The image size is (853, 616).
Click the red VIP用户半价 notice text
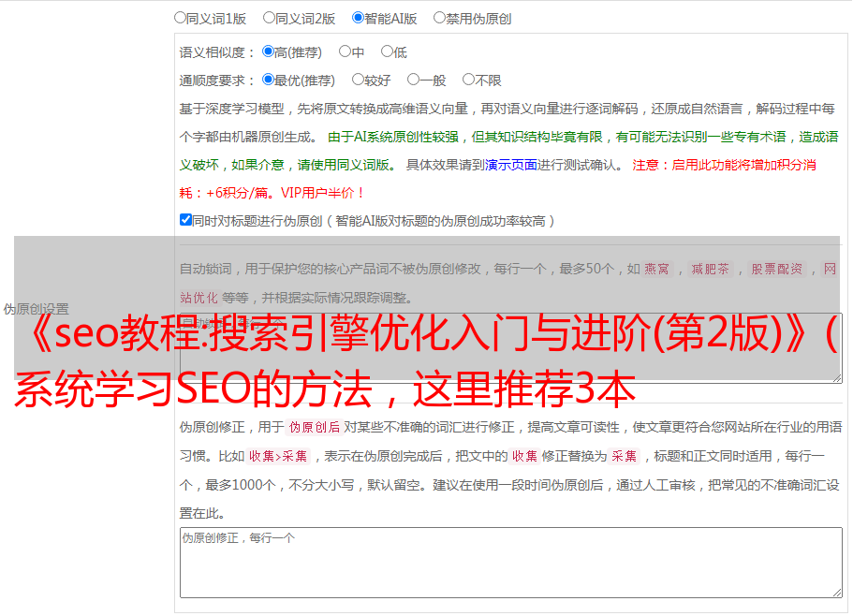pos(322,193)
